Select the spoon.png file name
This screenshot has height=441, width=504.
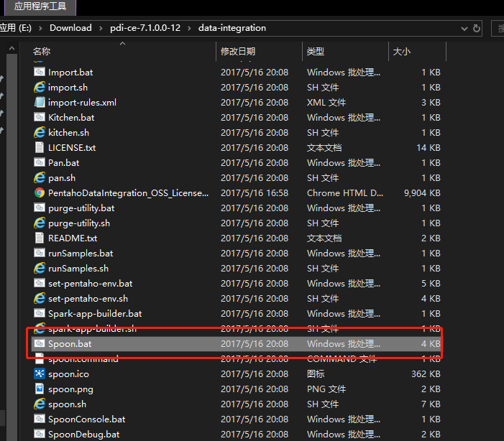pyautogui.click(x=70, y=389)
